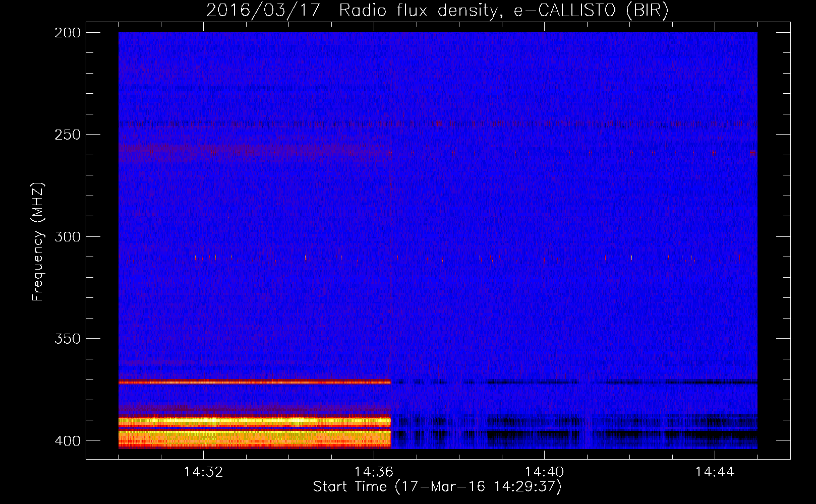Click the orange emission band near 400 MHz
This screenshot has width=816, height=504.
(x=255, y=439)
